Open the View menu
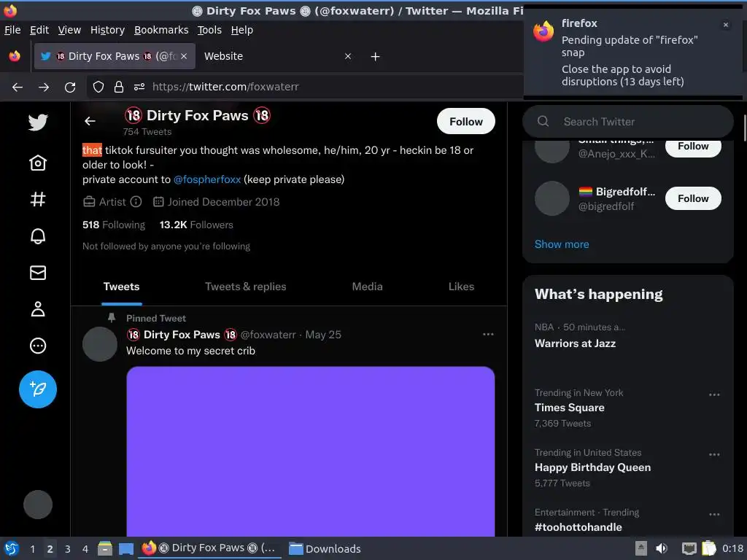The image size is (747, 560). pyautogui.click(x=69, y=30)
